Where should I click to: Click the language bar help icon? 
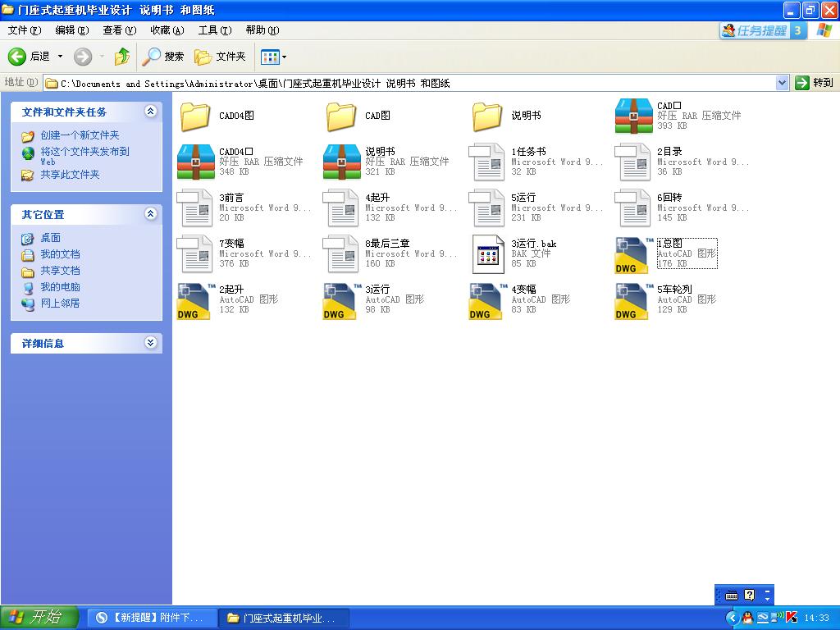[x=750, y=596]
